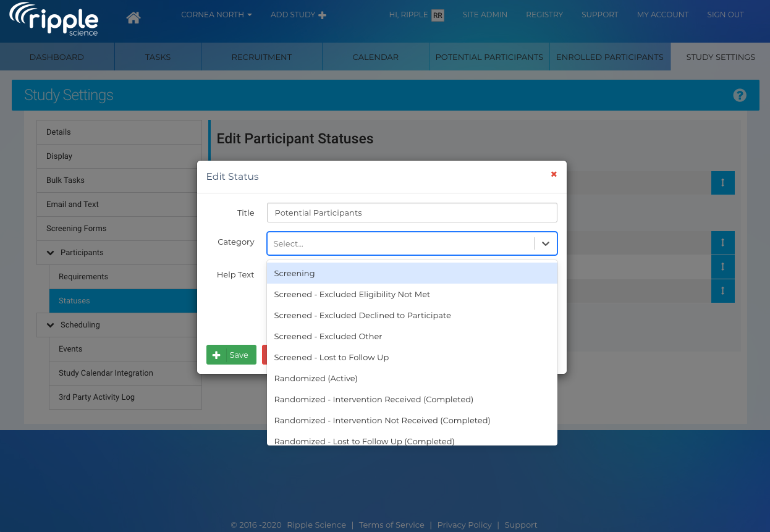Open Screening Forms in settings sidebar
The height and width of the screenshot is (532, 770).
point(77,229)
